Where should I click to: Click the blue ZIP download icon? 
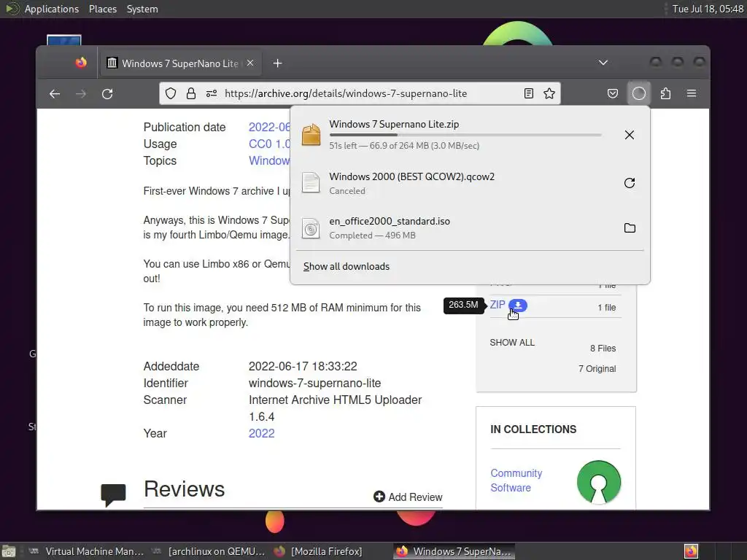[x=518, y=306]
